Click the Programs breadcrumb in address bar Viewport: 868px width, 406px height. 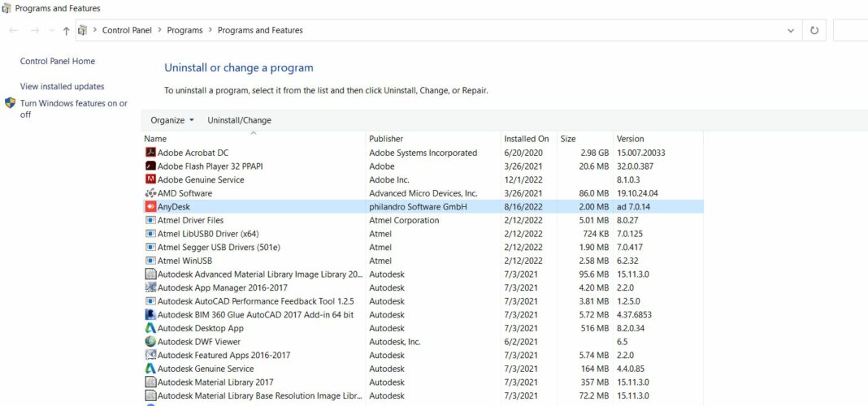pyautogui.click(x=184, y=31)
